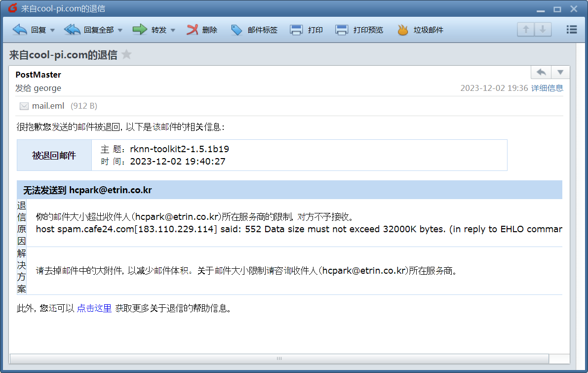Viewport: 588px width, 373px height.
Task: Go to next mail with down arrow
Action: (543, 29)
